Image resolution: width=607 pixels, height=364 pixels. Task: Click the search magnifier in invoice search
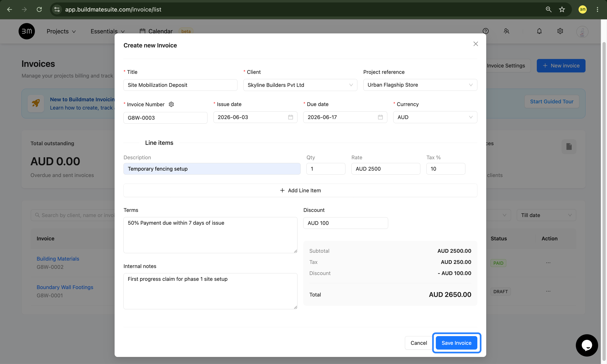[x=37, y=215]
